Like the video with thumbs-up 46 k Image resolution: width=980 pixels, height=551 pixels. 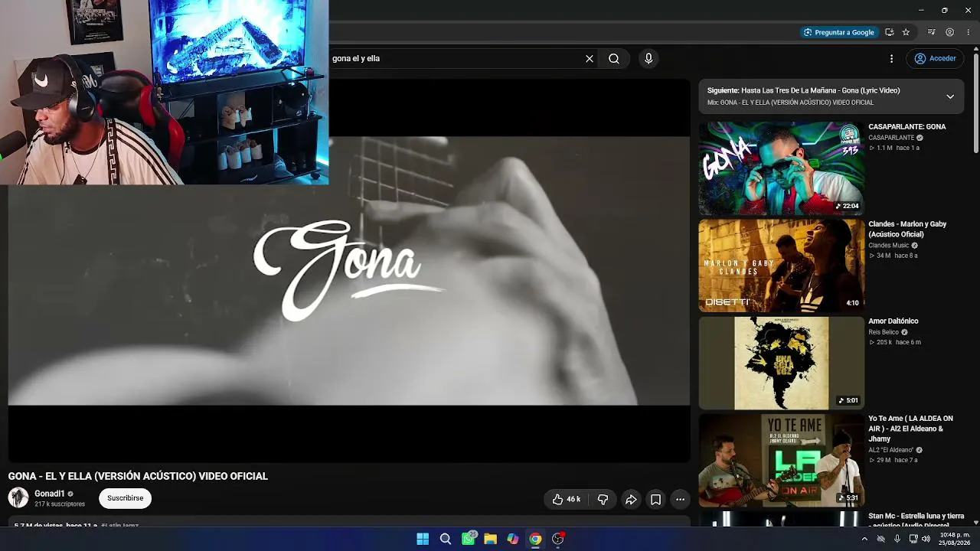[566, 500]
